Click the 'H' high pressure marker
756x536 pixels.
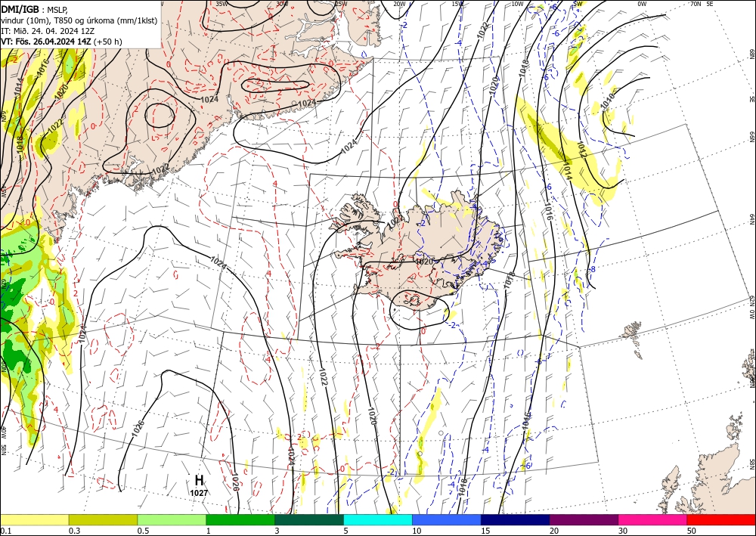(199, 480)
